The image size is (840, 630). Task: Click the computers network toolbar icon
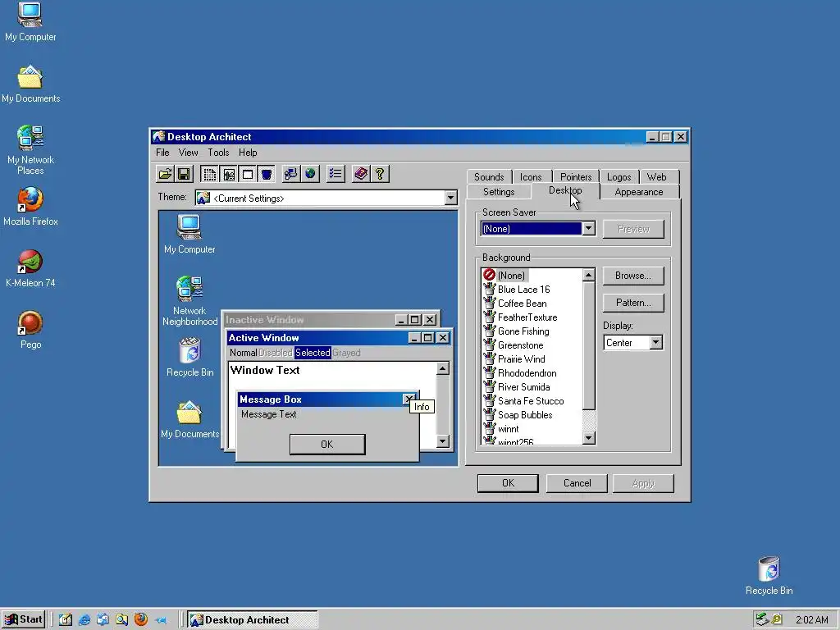291,174
